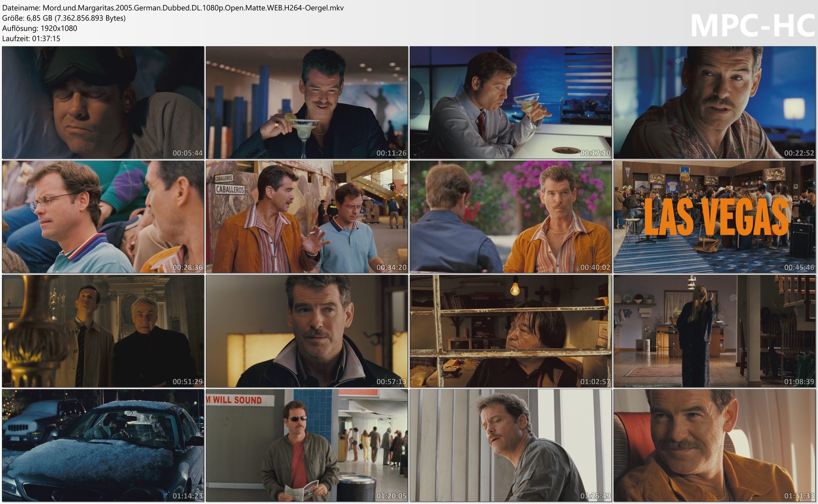Click the Dateiname filename text line
The width and height of the screenshot is (818, 504).
point(173,8)
